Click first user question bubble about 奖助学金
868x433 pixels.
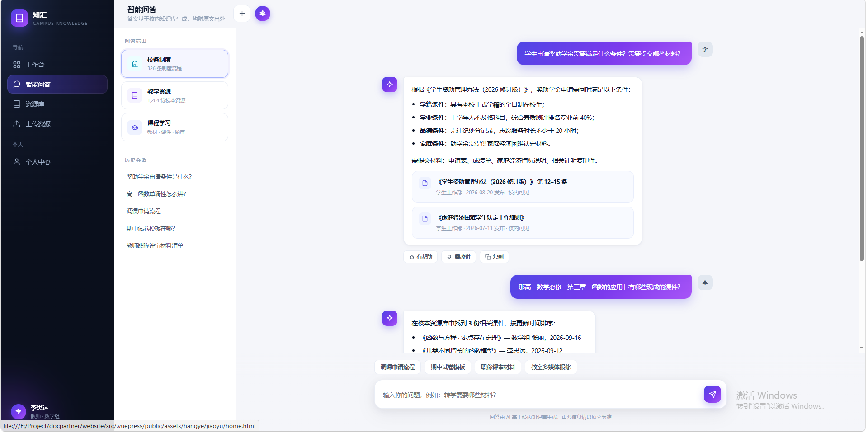pyautogui.click(x=604, y=53)
